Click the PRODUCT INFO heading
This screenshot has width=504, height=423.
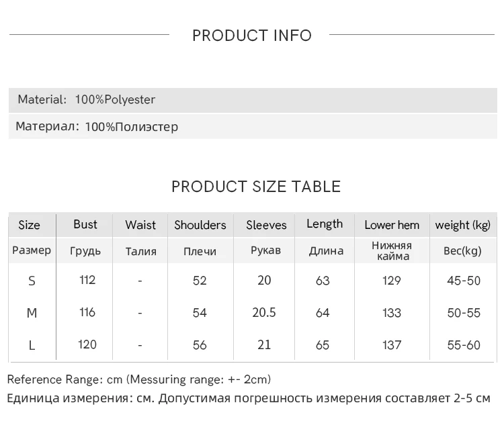click(x=252, y=36)
